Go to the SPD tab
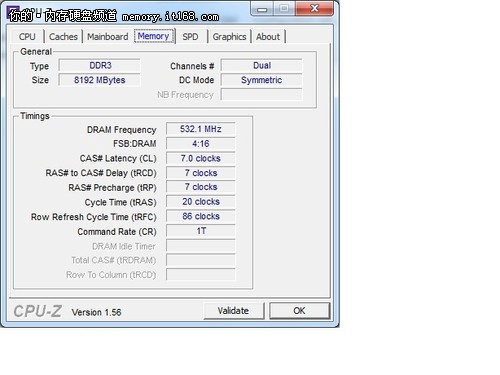This screenshot has height=375, width=500. 190,37
